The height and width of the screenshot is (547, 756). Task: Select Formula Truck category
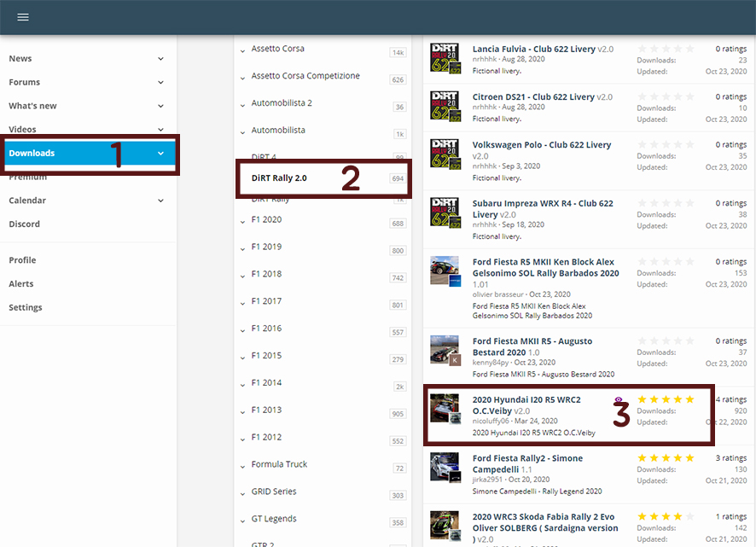[x=279, y=464]
